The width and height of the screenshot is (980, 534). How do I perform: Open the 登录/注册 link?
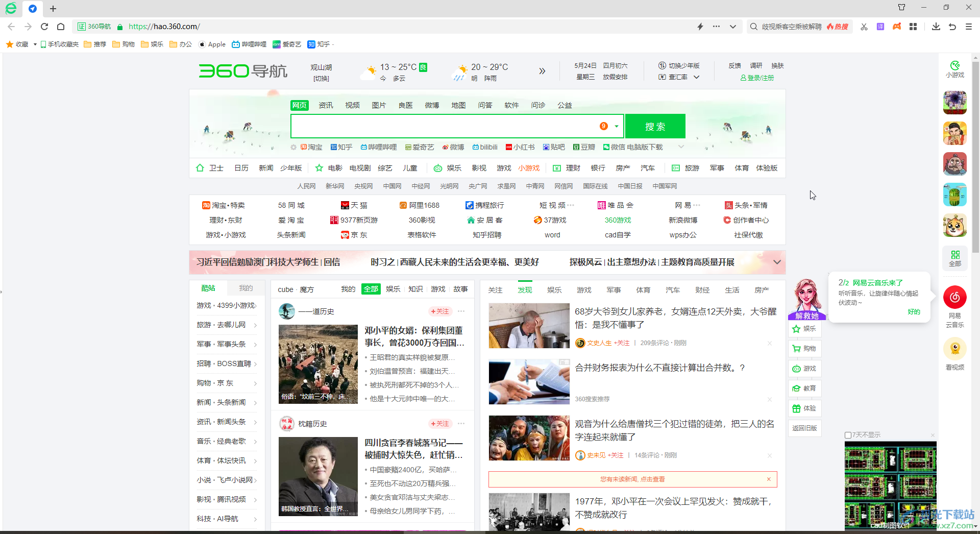757,78
